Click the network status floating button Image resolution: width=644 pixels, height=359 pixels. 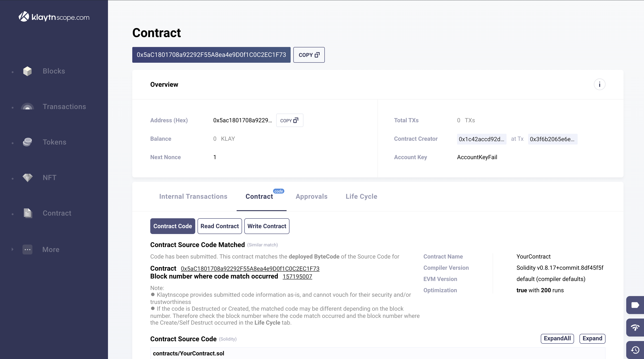635,328
